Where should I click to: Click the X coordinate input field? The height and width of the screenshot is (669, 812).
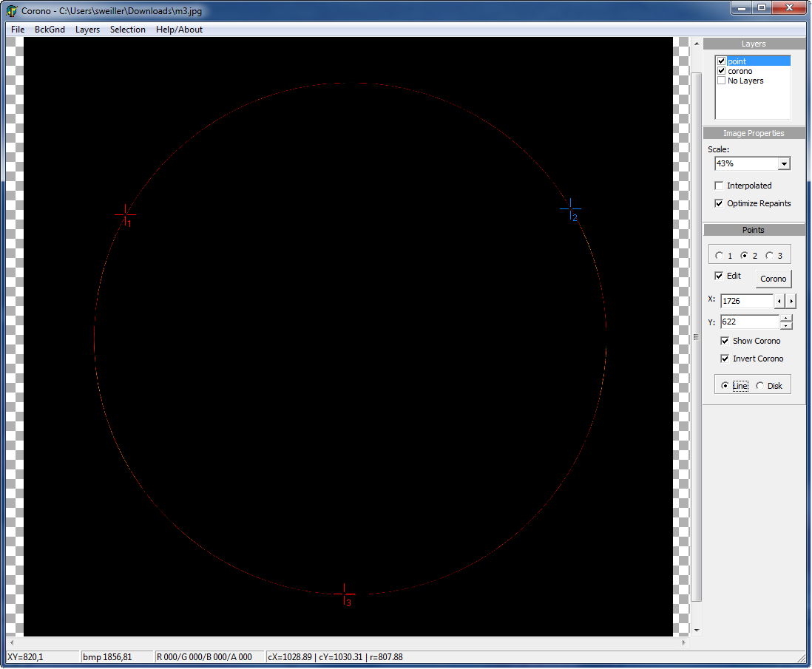pos(745,301)
